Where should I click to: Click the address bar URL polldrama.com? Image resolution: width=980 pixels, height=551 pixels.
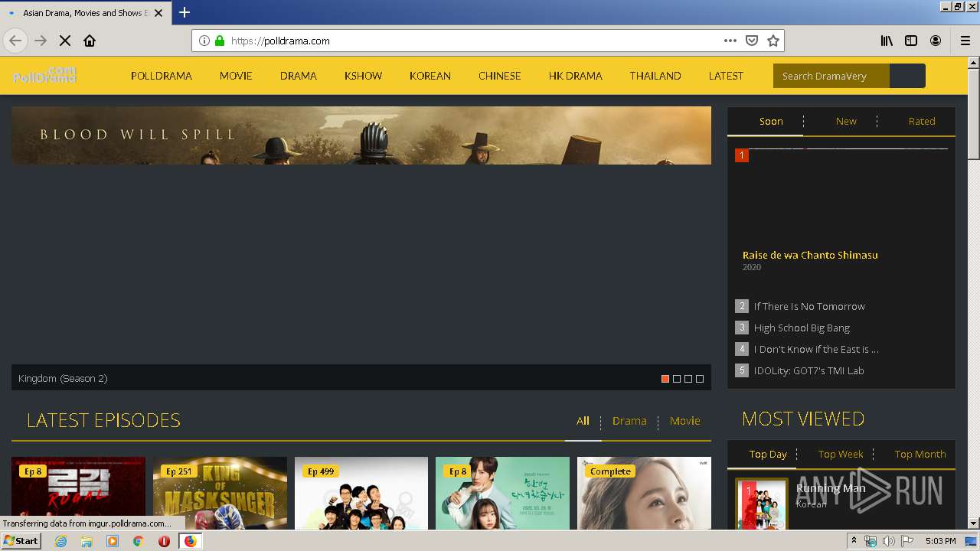click(x=280, y=41)
